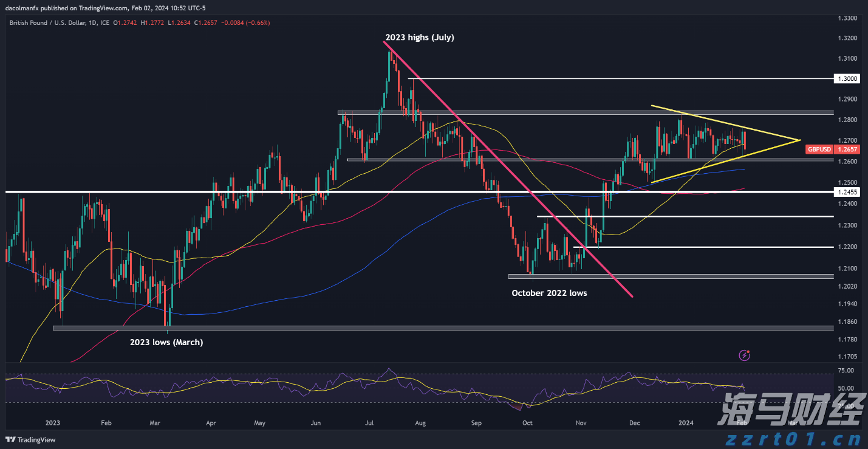Screen dimensions: 868x449
Task: Click the "2023 highs (July)" annotation
Action: pos(419,37)
